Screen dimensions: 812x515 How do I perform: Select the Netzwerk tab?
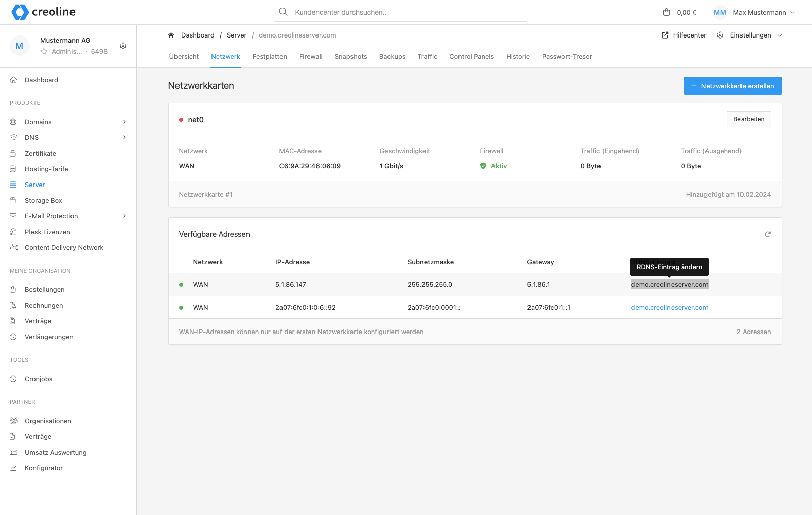226,57
